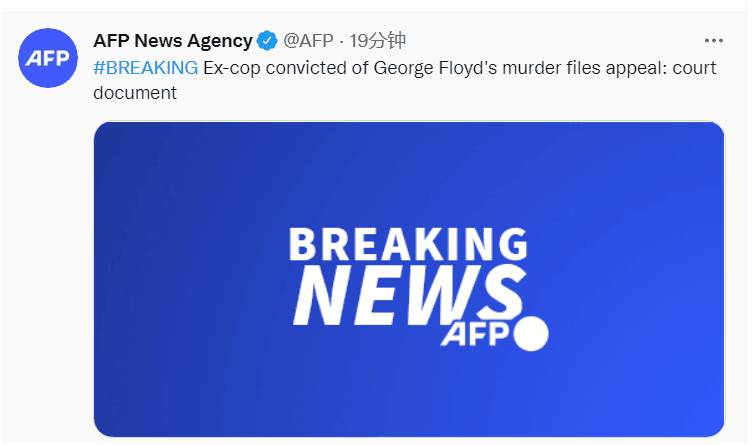Open the 19分钟 timestamp link
The width and height of the screenshot is (756, 445).
click(377, 41)
